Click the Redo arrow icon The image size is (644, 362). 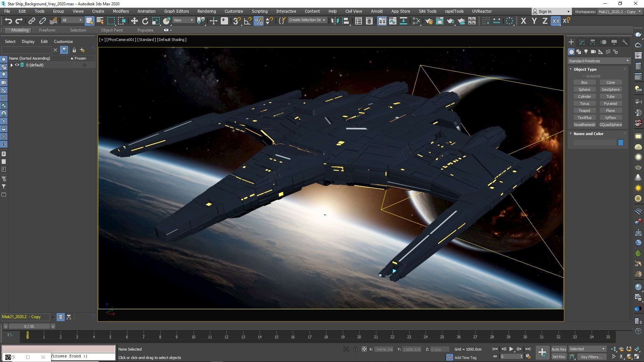[19, 21]
